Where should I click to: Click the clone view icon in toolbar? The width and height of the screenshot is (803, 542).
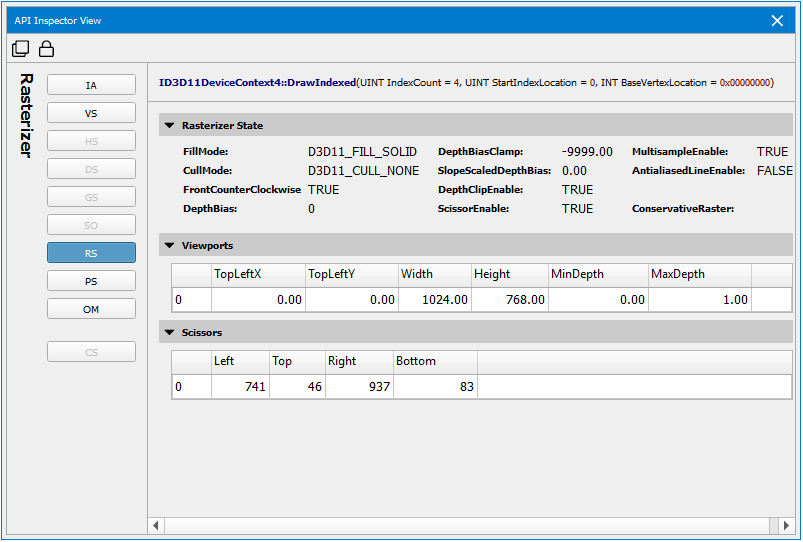click(x=21, y=49)
